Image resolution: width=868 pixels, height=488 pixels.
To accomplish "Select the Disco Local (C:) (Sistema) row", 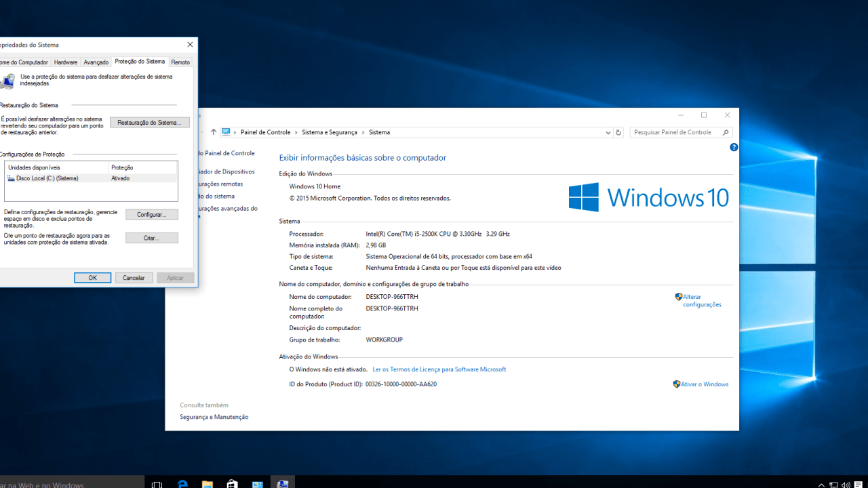I will [x=91, y=178].
